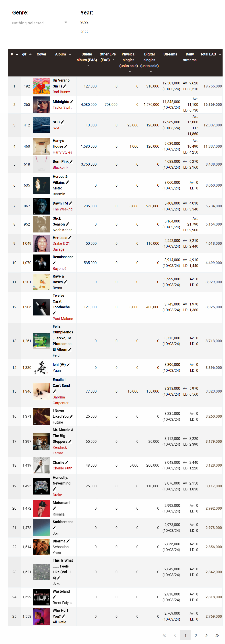Sort by Total EAS column

[x=210, y=54]
